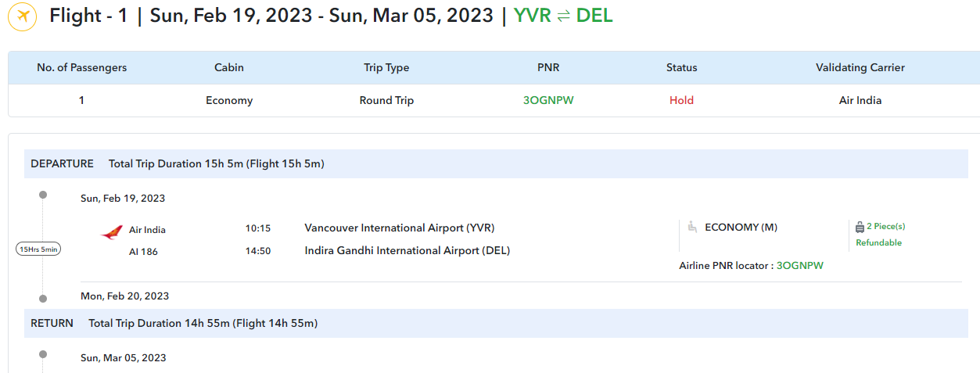Image resolution: width=980 pixels, height=373 pixels.
Task: Click the green DEL airport code in title
Action: (594, 16)
